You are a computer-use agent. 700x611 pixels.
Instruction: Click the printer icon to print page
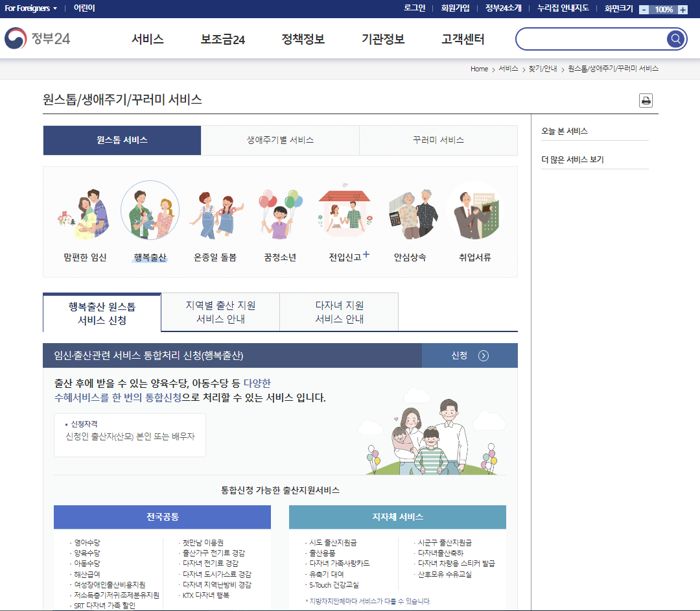pos(646,101)
